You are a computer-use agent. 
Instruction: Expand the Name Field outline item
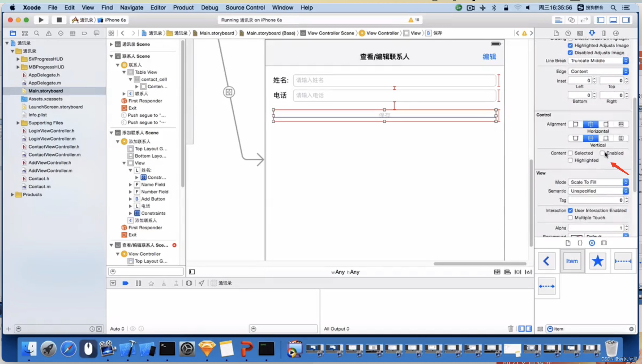click(130, 184)
